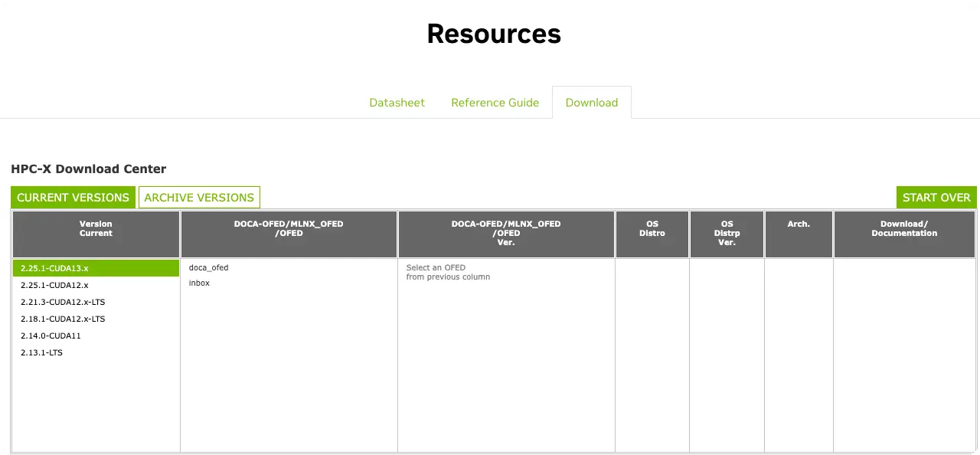This screenshot has height=455, width=980.
Task: Click the OS Distro column header
Action: point(652,229)
